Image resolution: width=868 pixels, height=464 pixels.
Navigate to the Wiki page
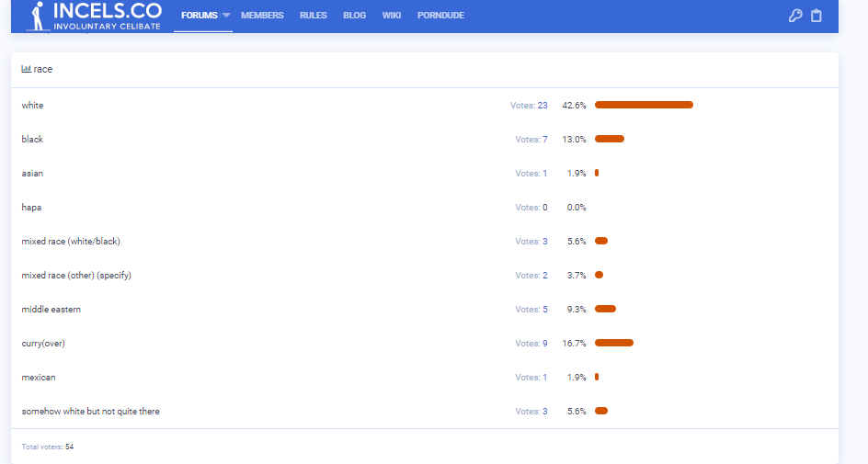[x=392, y=16]
